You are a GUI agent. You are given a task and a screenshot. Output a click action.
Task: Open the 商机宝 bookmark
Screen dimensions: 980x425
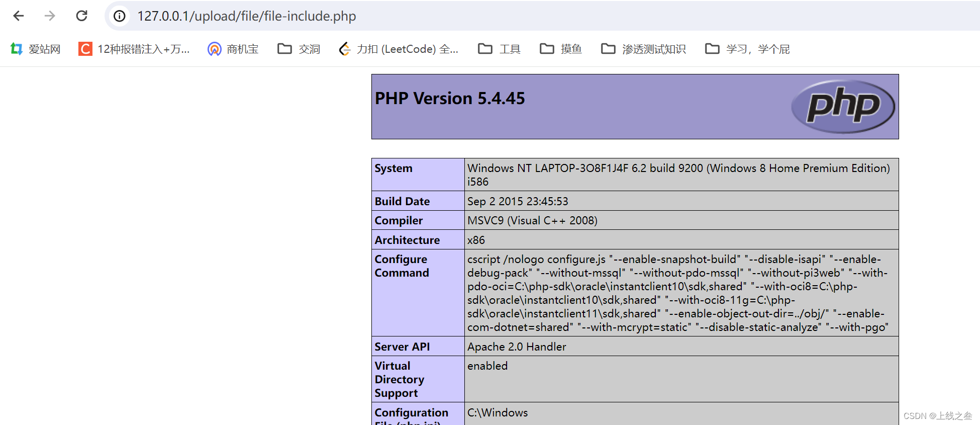tap(233, 49)
